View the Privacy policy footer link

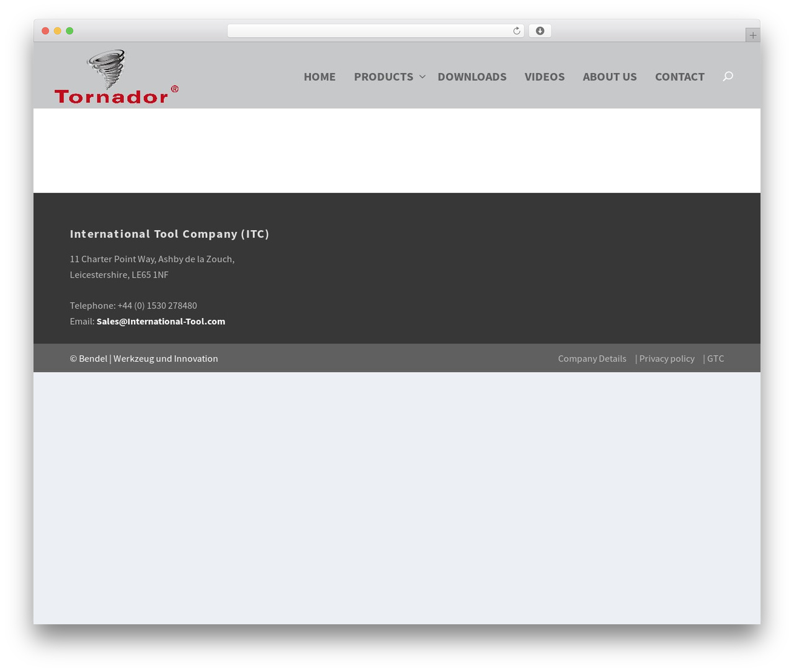(x=667, y=358)
